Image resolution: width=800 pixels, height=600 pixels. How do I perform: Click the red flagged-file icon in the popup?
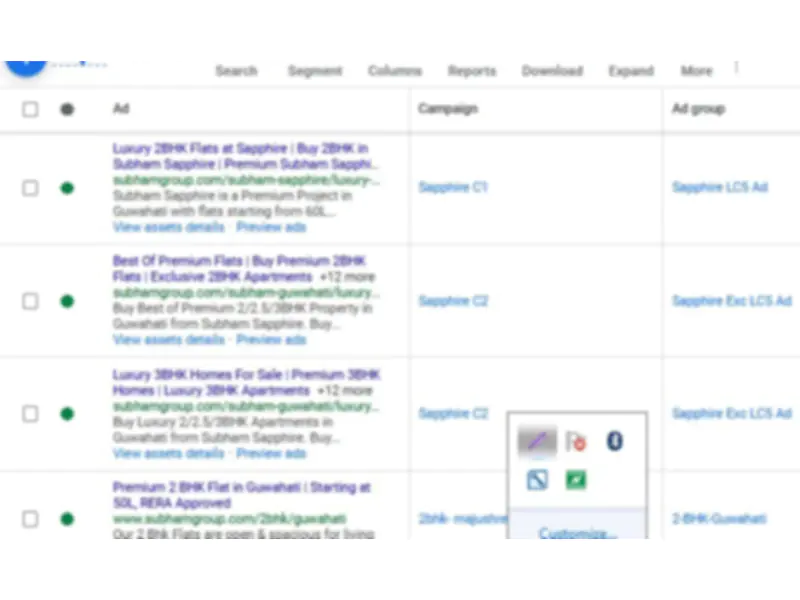point(576,440)
